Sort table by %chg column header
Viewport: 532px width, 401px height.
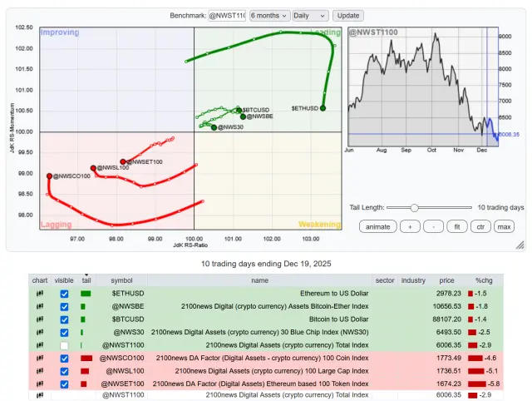pyautogui.click(x=484, y=280)
